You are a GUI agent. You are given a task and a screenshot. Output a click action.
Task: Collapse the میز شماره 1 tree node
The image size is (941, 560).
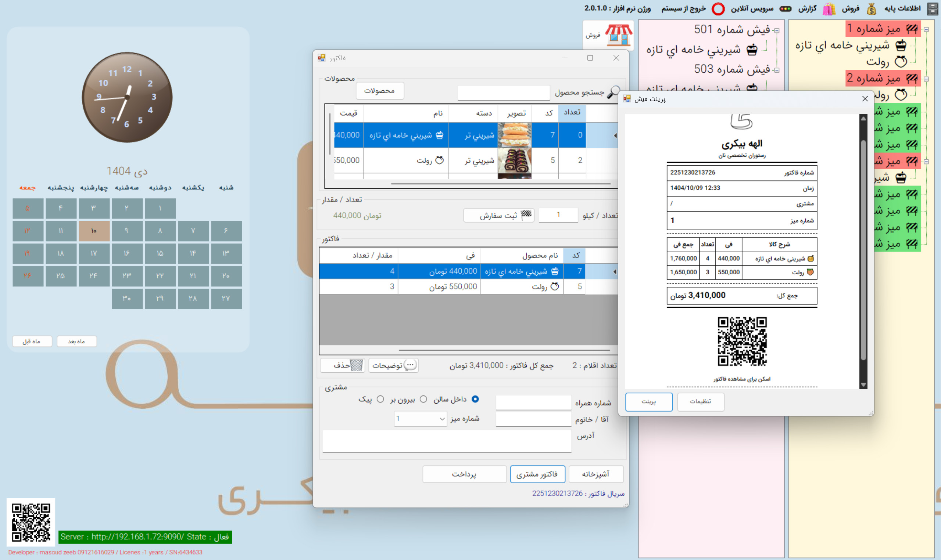[926, 29]
